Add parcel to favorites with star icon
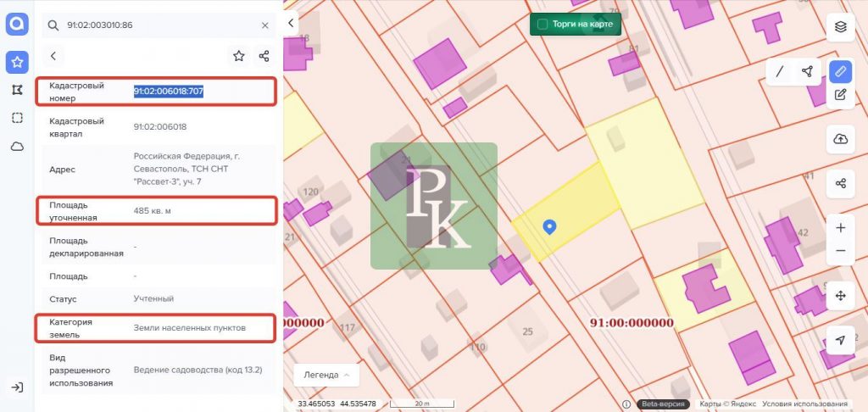 tap(239, 56)
